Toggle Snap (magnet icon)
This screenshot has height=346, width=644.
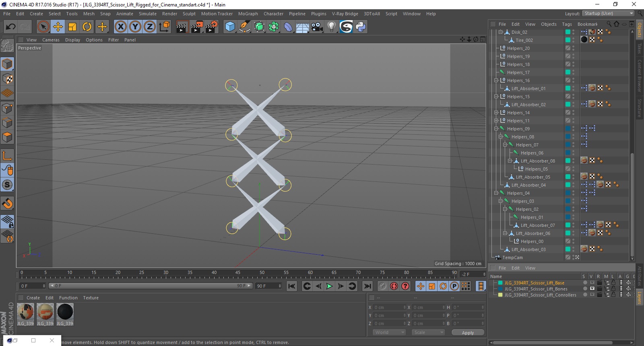pyautogui.click(x=7, y=203)
